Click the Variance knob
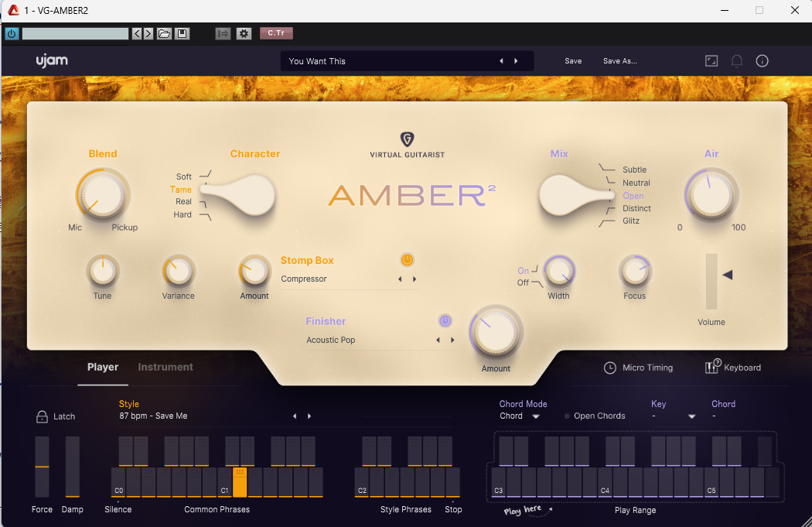Viewport: 812px width, 527px height. point(178,271)
